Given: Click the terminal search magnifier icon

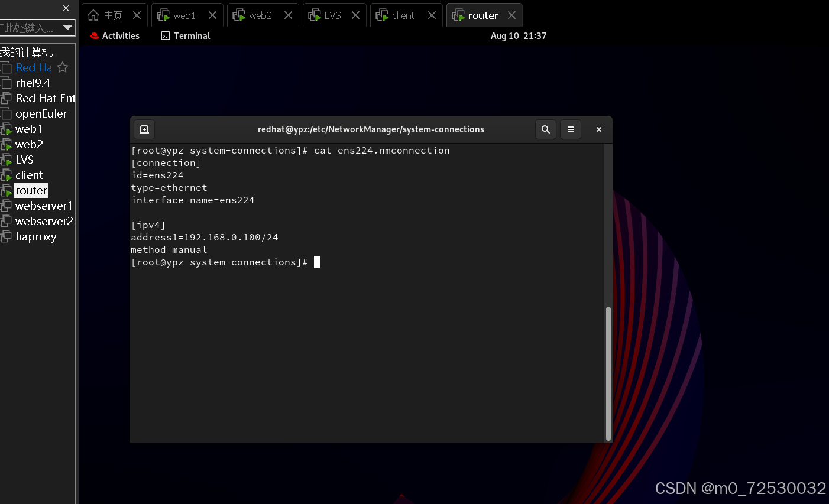Looking at the screenshot, I should pyautogui.click(x=546, y=129).
